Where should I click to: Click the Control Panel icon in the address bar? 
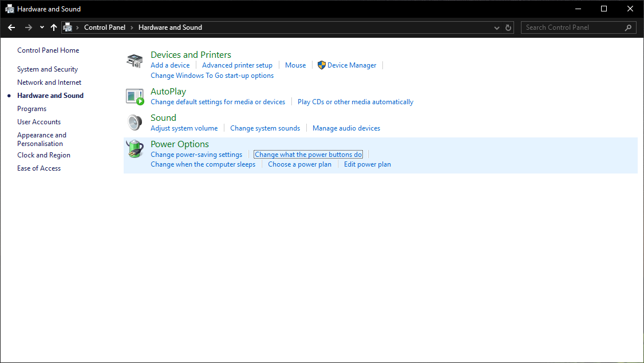click(68, 27)
